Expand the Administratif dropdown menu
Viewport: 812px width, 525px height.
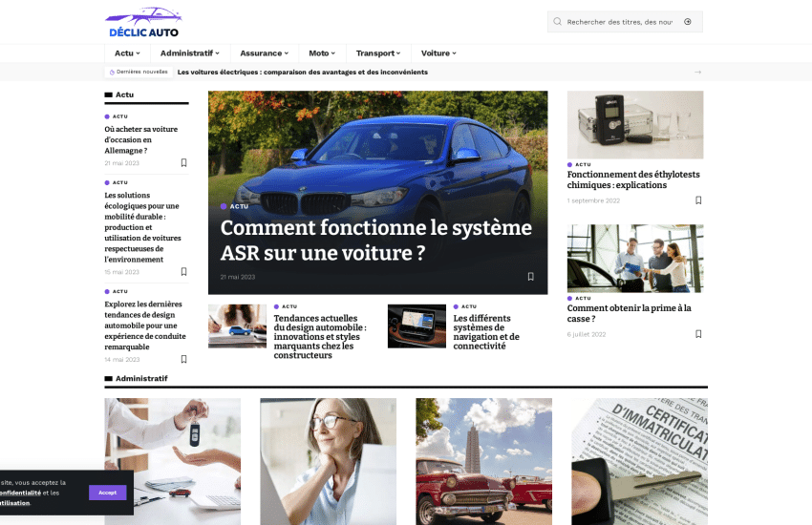tap(189, 53)
